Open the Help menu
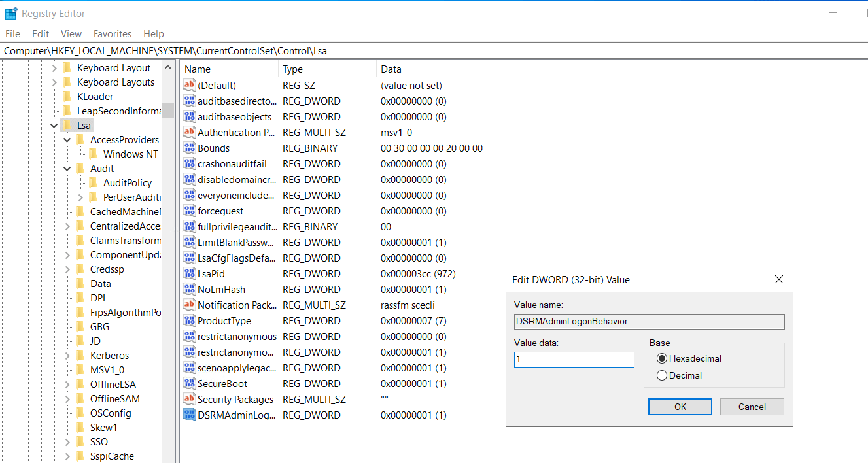Viewport: 868px width, 463px height. [154, 33]
